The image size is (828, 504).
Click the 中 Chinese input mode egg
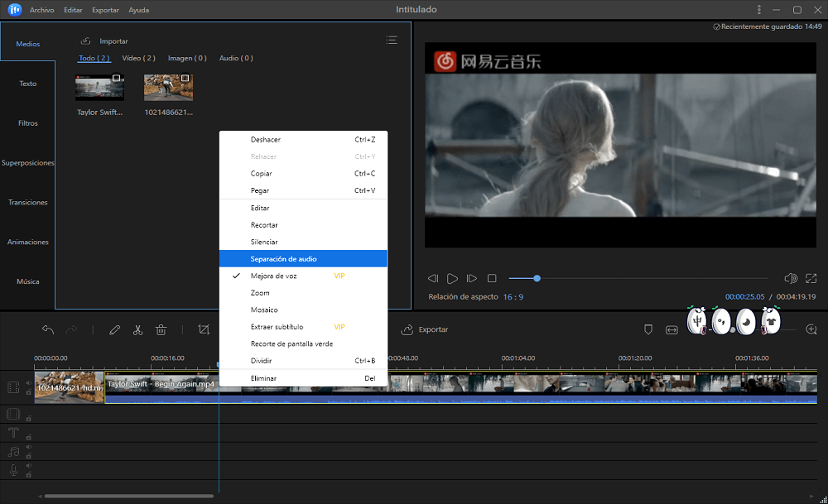click(697, 320)
